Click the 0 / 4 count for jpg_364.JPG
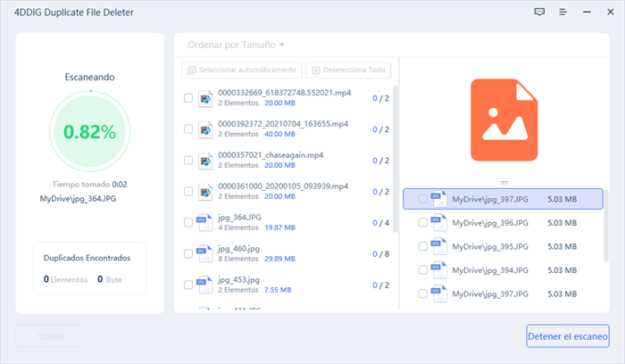This screenshot has height=364, width=625. coord(380,223)
